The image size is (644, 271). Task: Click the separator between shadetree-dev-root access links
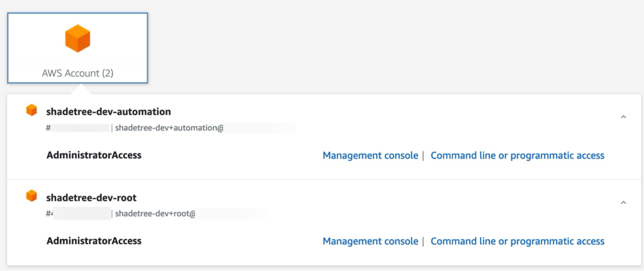pos(423,241)
